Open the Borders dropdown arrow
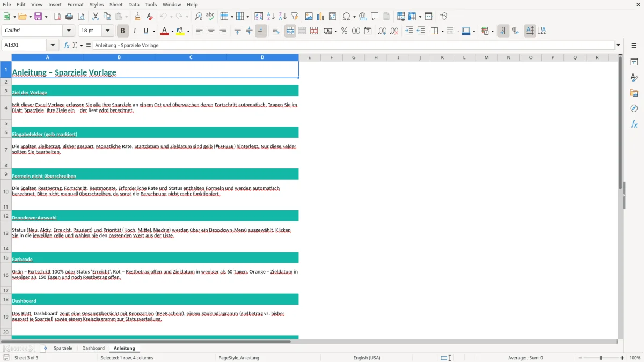This screenshot has width=644, height=362. point(442,31)
